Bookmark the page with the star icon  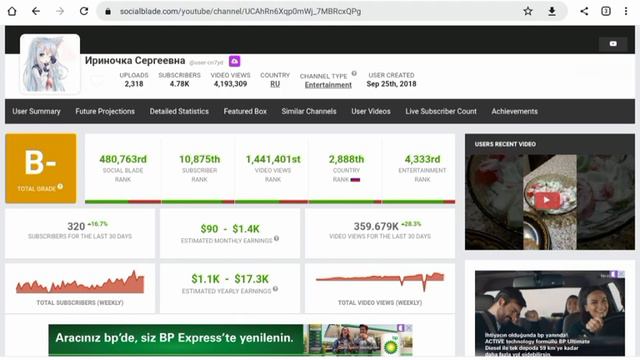pyautogui.click(x=528, y=11)
